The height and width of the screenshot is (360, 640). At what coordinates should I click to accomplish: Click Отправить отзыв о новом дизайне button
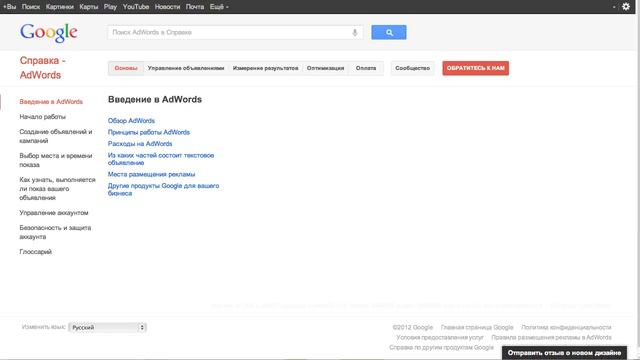(x=564, y=353)
